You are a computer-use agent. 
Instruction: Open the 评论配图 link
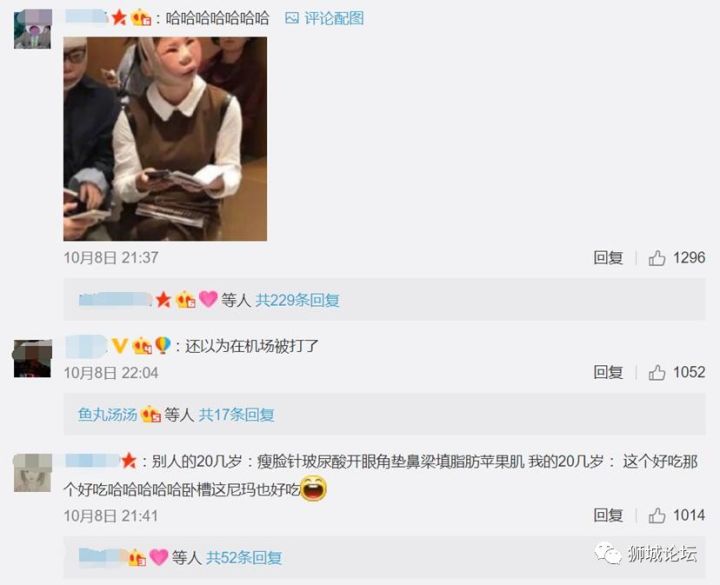(x=334, y=18)
